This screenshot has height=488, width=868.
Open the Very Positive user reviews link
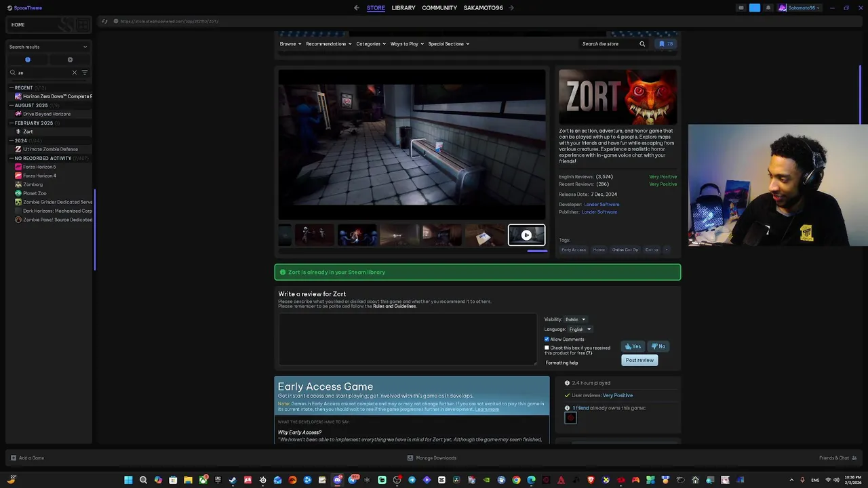point(618,395)
